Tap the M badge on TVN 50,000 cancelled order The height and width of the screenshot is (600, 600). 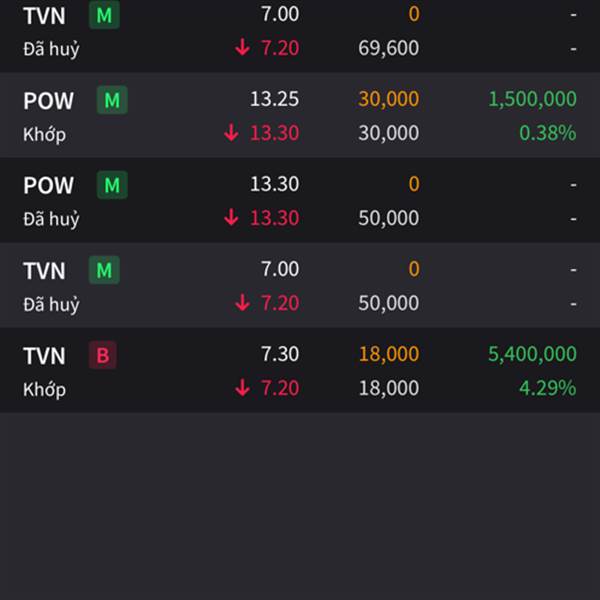(104, 270)
